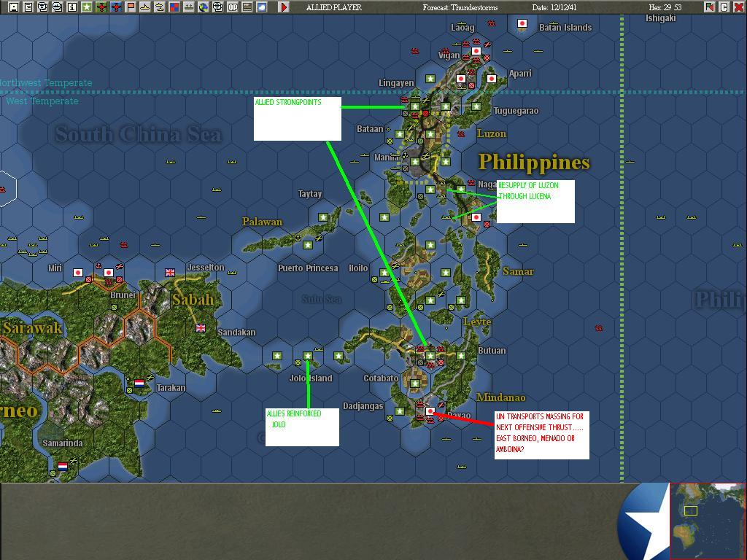The image size is (747, 560).
Task: Select the Japanese flag base at Aparri
Action: 492,79
